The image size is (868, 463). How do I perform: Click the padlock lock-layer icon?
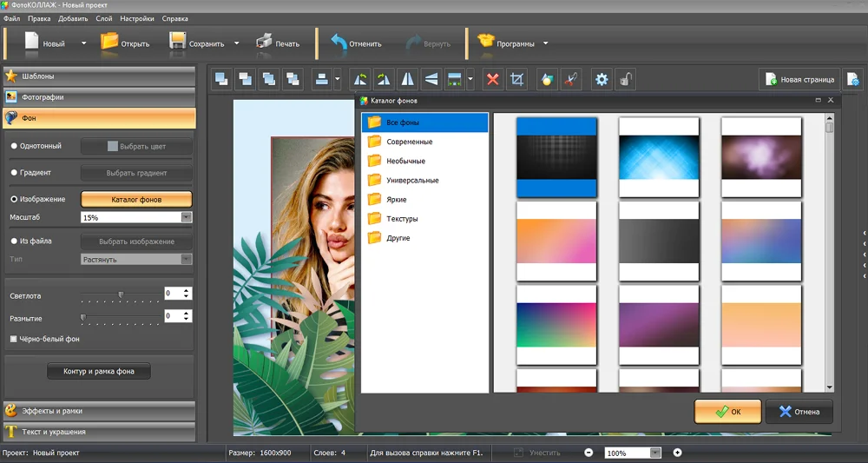625,80
